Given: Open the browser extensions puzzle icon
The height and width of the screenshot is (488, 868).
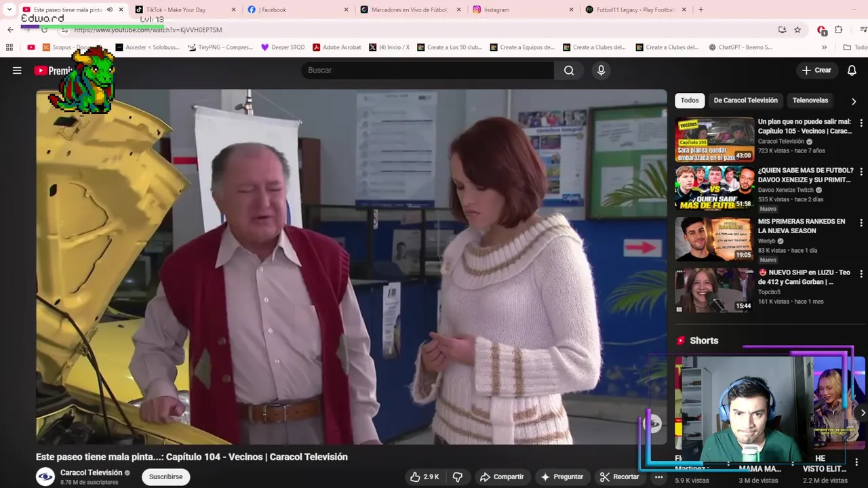Looking at the screenshot, I should (838, 30).
